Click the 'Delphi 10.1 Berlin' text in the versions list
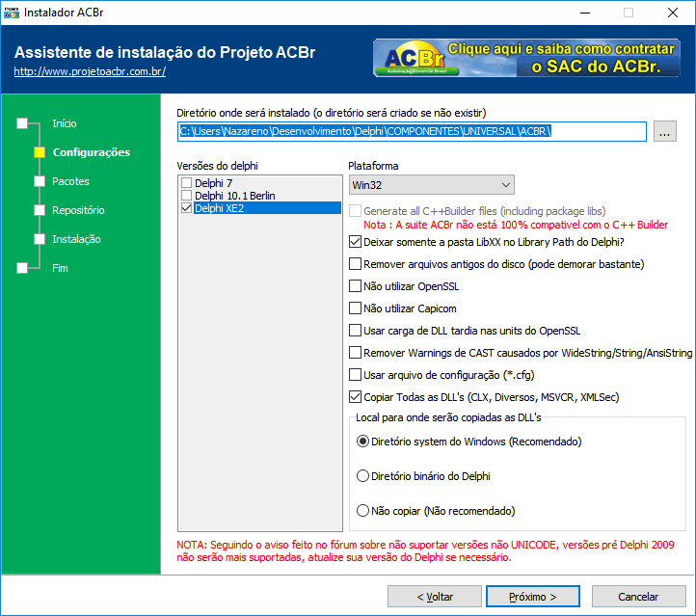 (235, 196)
